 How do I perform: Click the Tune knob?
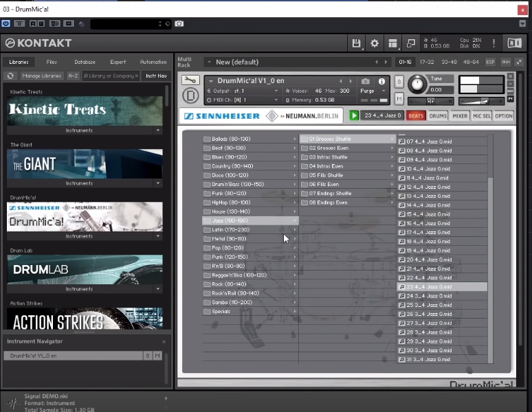coord(417,84)
